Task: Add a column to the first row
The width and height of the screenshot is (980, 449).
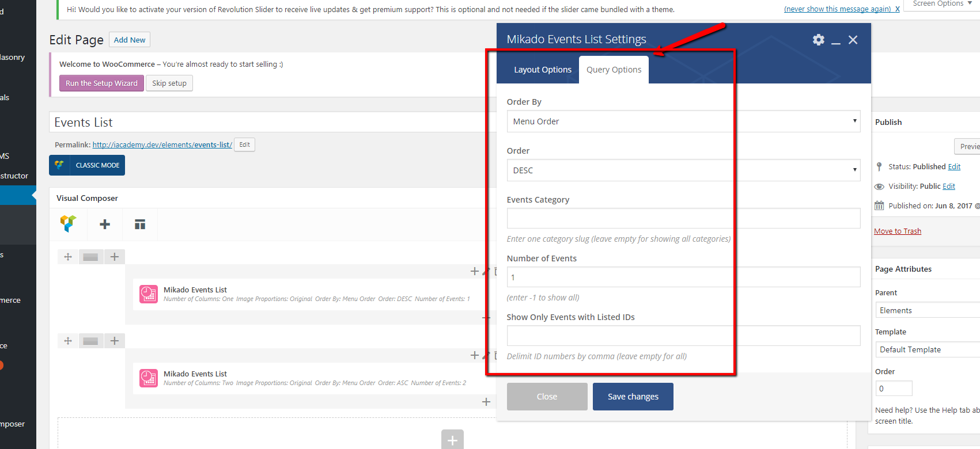Action: coord(115,257)
